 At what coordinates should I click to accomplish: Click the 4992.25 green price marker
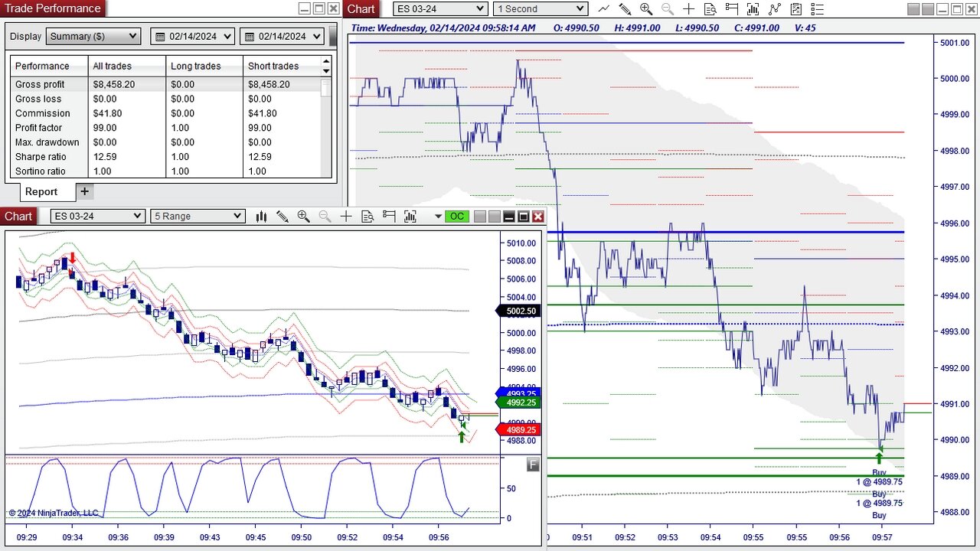click(518, 403)
